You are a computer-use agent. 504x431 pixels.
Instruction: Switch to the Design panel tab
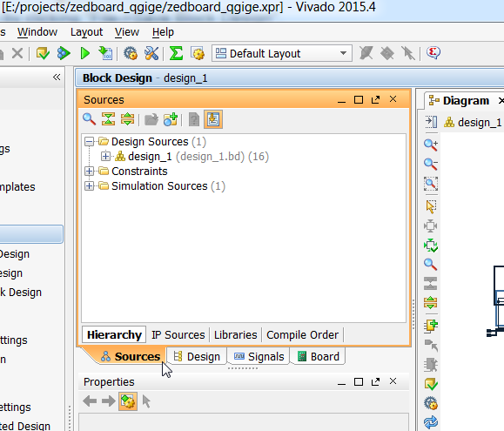click(197, 356)
